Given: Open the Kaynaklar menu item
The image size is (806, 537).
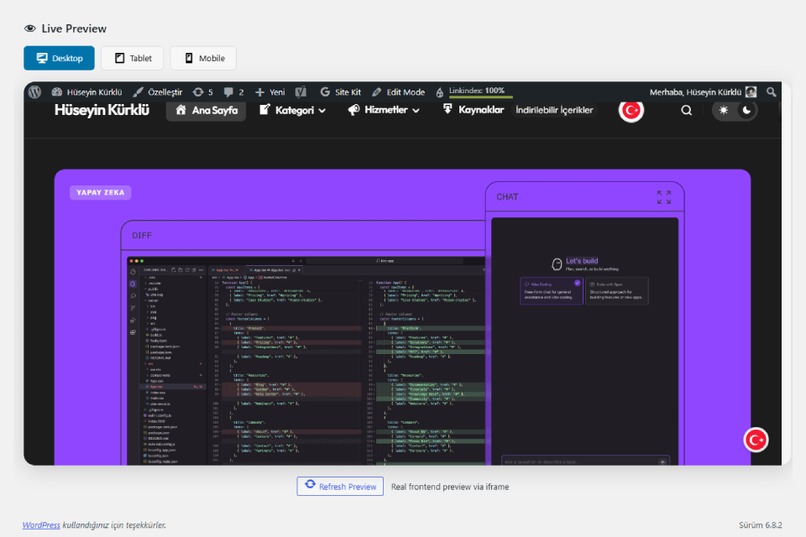Looking at the screenshot, I should (x=473, y=109).
